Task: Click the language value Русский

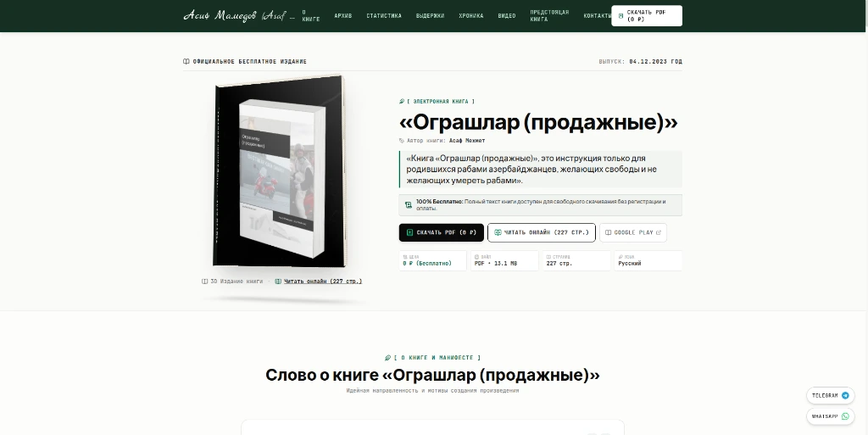Action: coord(630,264)
